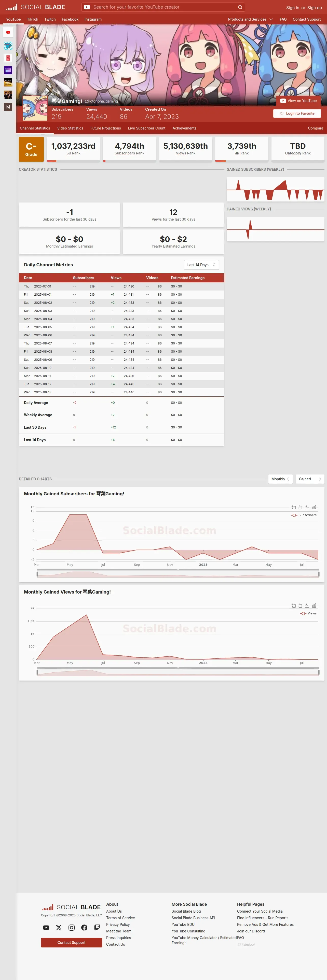This screenshot has height=980, width=327.
Task: Open the Monthly interval dropdown
Action: tap(281, 479)
